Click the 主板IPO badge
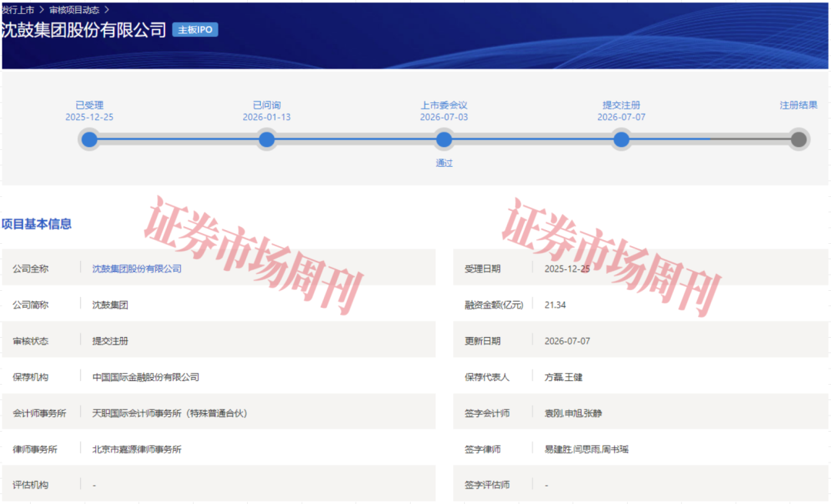The width and height of the screenshot is (831, 504). pos(195,30)
